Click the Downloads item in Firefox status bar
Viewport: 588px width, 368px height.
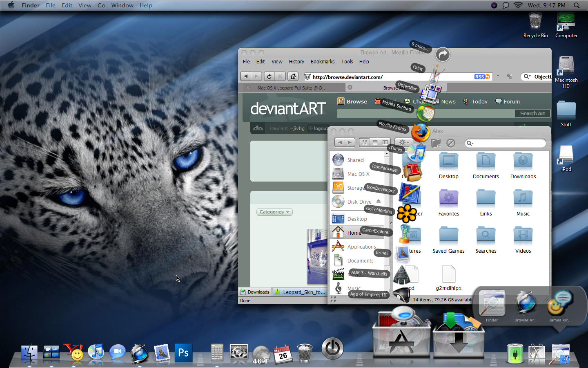[x=255, y=292]
